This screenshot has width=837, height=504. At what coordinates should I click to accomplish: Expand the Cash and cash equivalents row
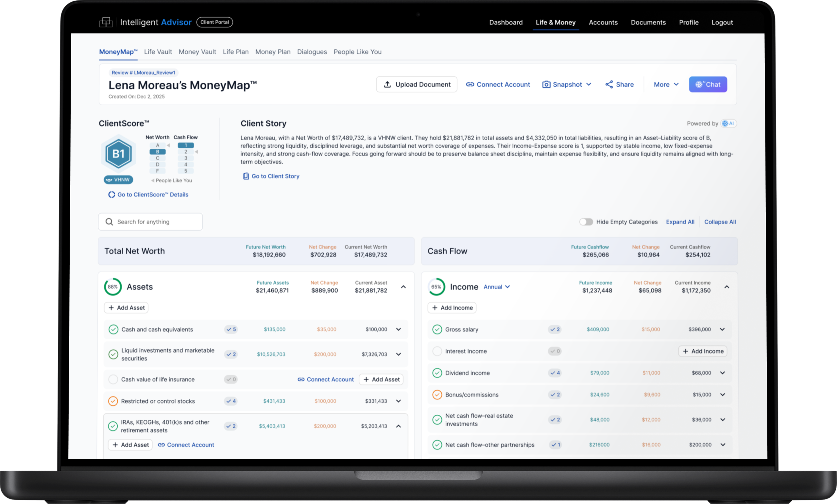[x=399, y=329]
